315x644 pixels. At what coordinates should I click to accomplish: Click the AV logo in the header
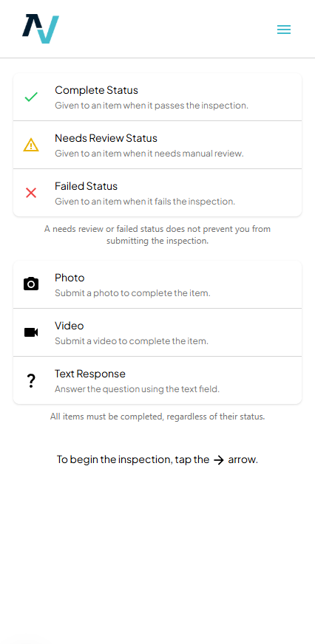point(41,29)
